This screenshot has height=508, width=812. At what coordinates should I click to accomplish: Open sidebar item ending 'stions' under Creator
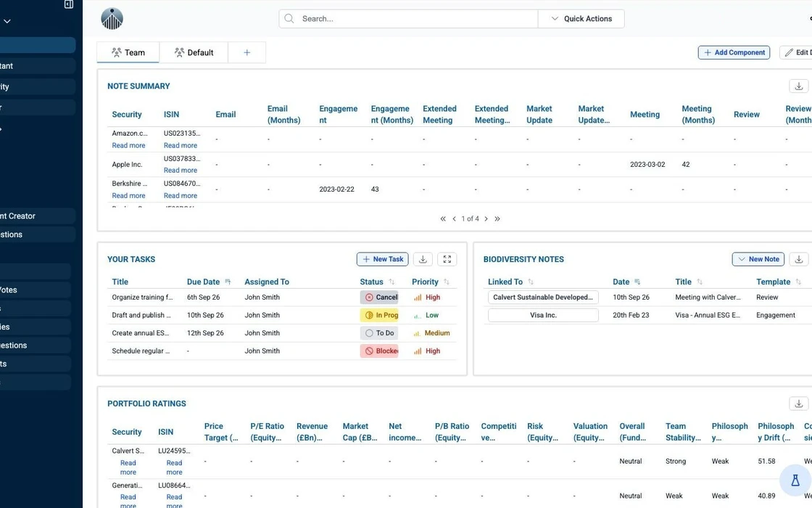[x=37, y=235]
